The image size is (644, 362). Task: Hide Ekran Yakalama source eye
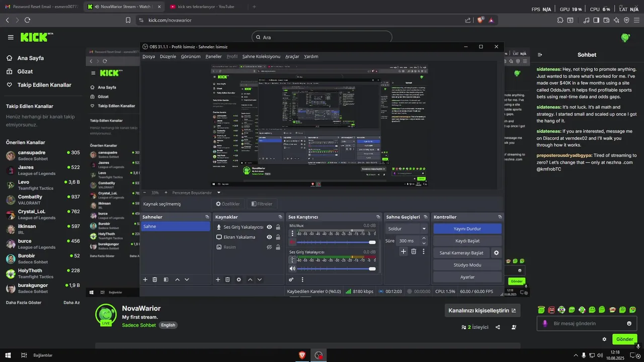click(x=270, y=237)
